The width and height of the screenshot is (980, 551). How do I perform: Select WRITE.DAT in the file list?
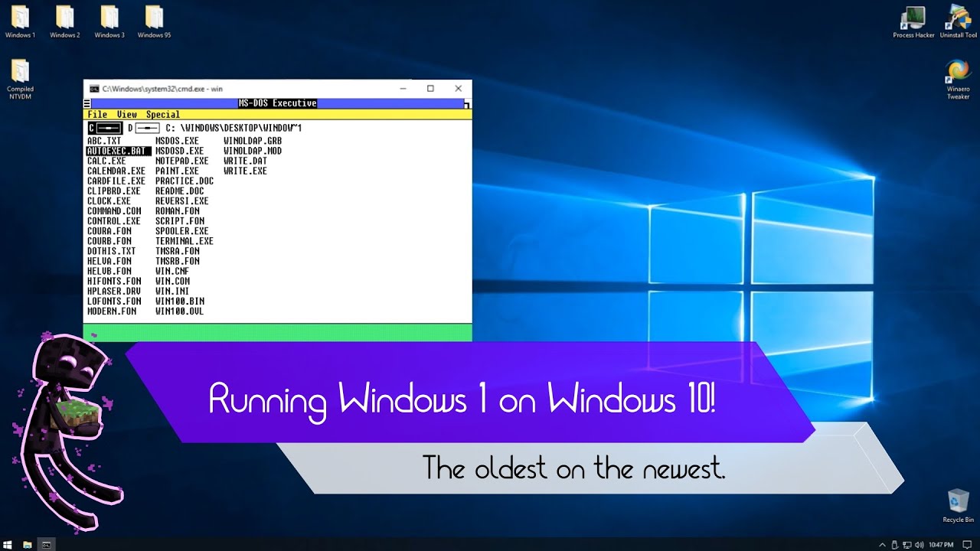point(245,161)
